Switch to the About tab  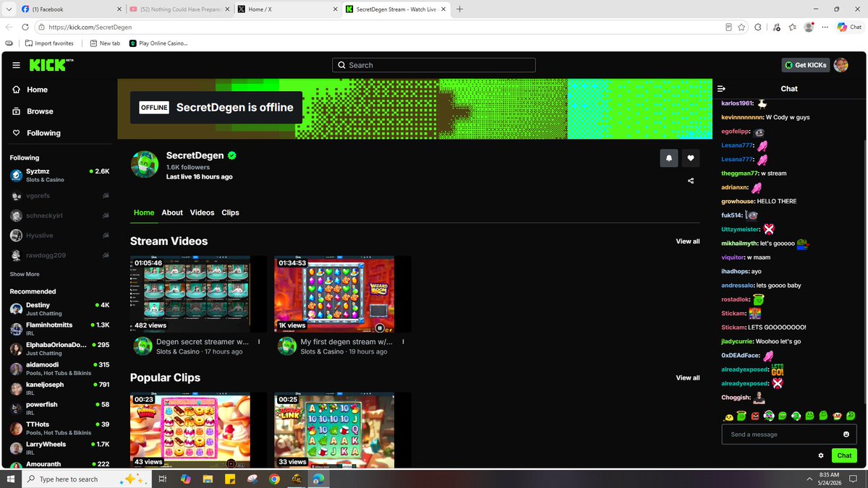click(x=172, y=213)
